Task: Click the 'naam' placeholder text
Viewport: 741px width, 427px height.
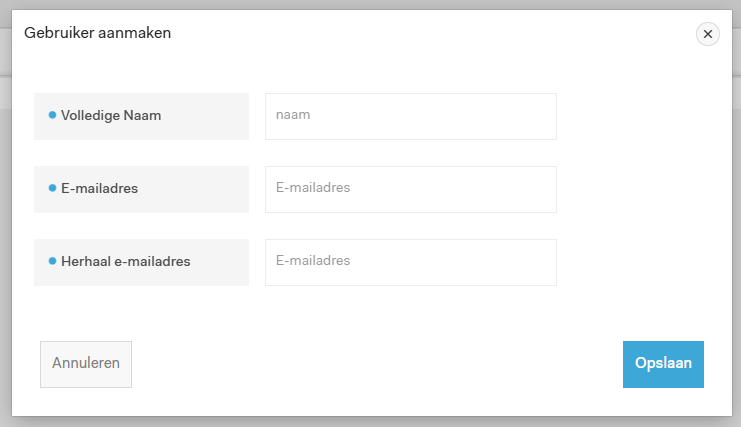Action: click(293, 115)
